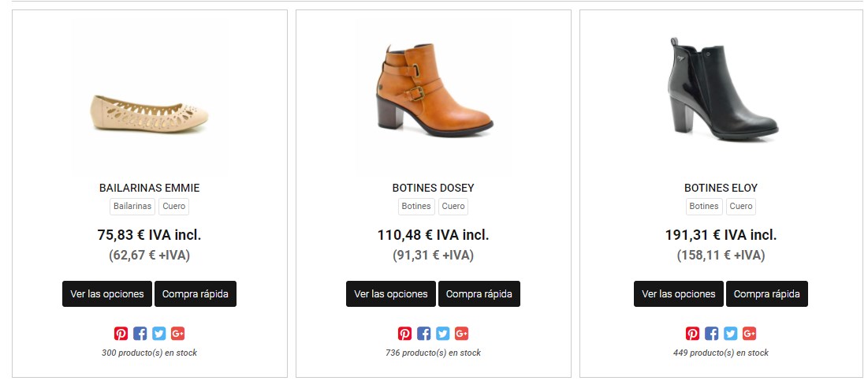This screenshot has width=868, height=381.
Task: Share Botines Eloy on Twitter
Action: click(x=731, y=334)
